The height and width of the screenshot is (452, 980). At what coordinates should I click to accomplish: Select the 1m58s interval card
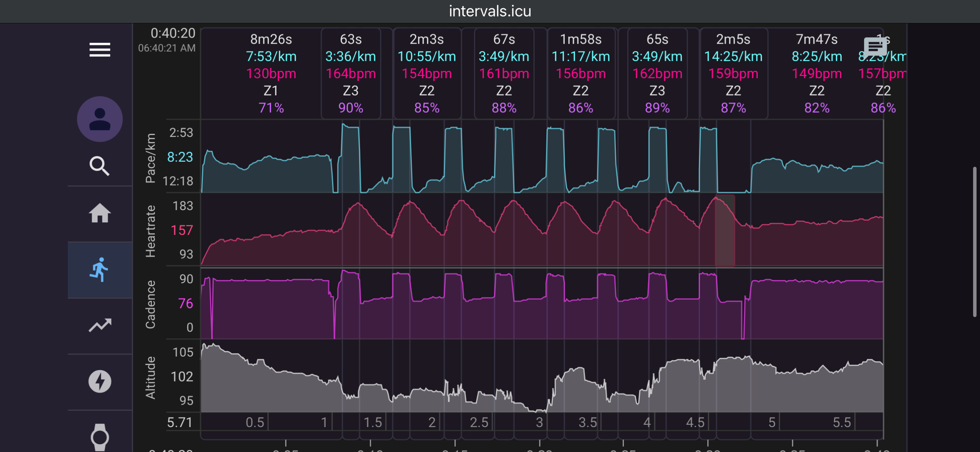581,73
